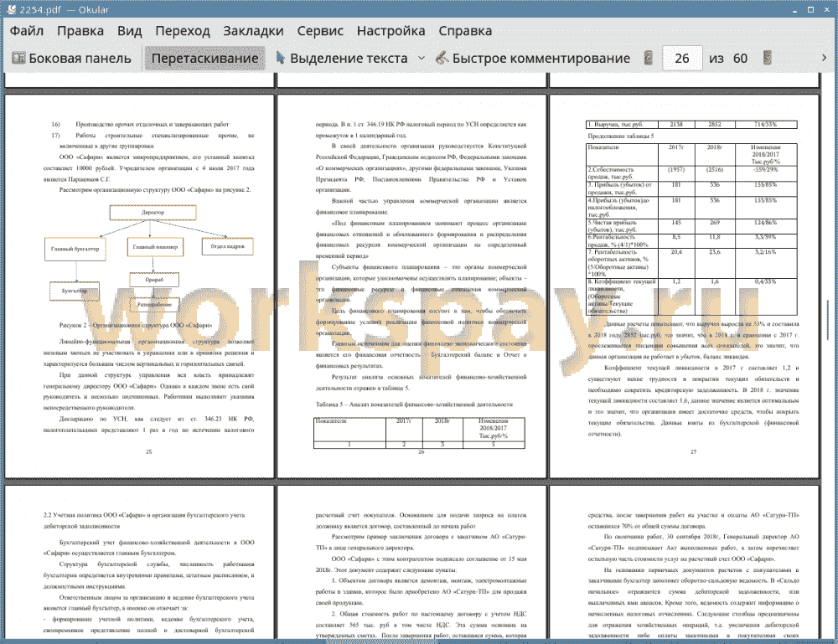Open the Настройка menu

pos(391,31)
